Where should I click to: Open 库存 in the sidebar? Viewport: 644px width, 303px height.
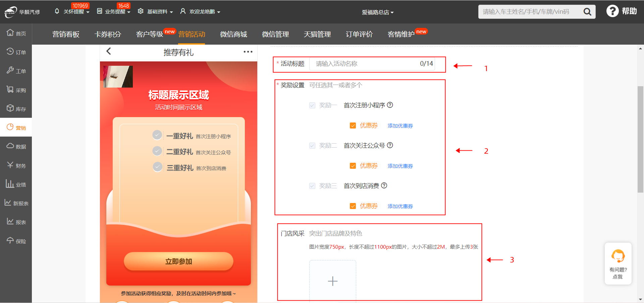[x=16, y=109]
